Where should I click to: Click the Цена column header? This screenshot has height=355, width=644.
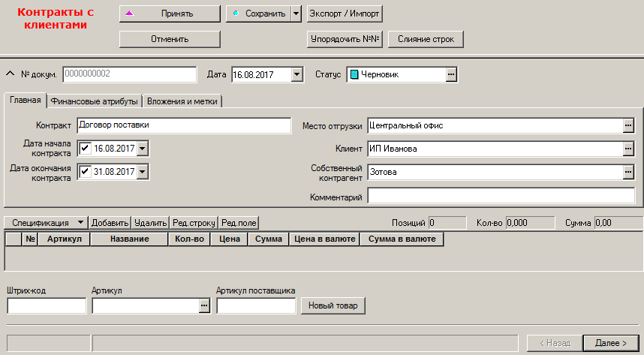[229, 239]
